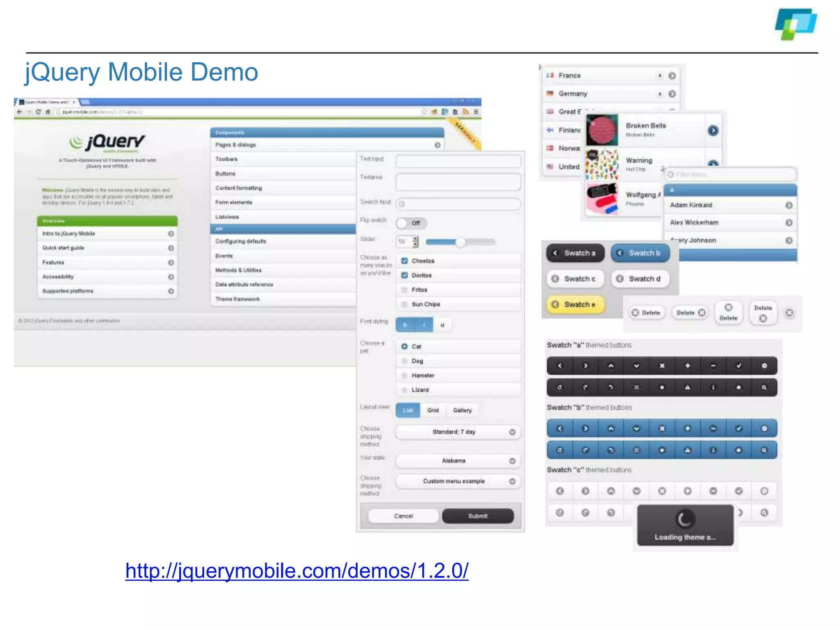Click into the Text input field

pyautogui.click(x=458, y=161)
